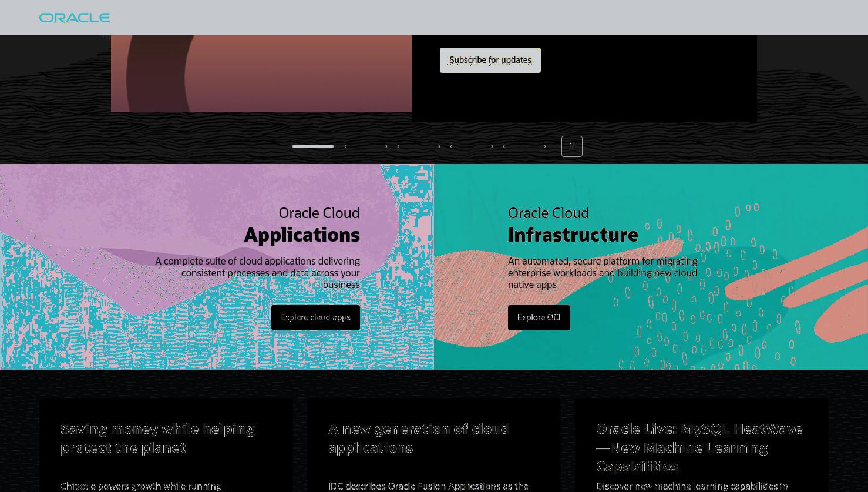Switch to the fourth carousel slide indicator
868x492 pixels.
tap(472, 146)
